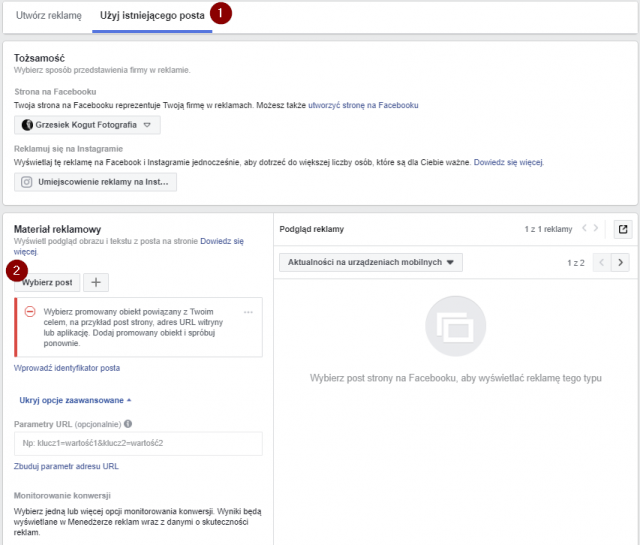Image resolution: width=640 pixels, height=545 pixels.
Task: Open the Grzesiek Kogut Fotografia page dropdown
Action: 87,125
